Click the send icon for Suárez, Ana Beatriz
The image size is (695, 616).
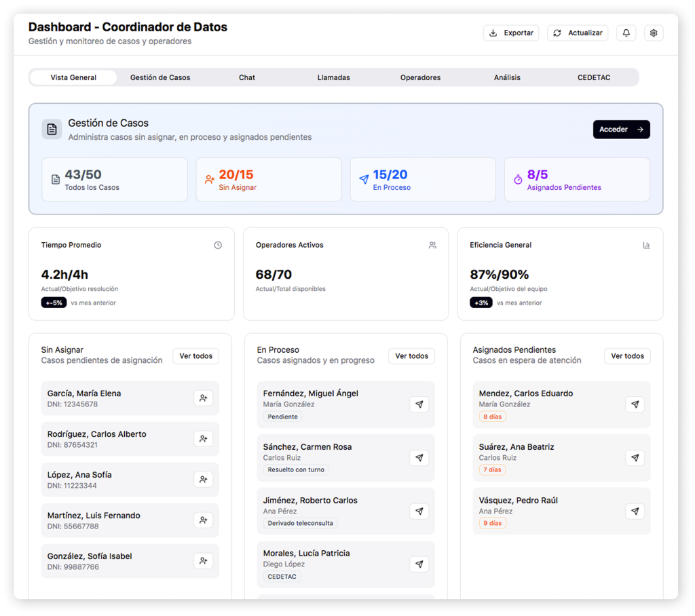(x=635, y=458)
